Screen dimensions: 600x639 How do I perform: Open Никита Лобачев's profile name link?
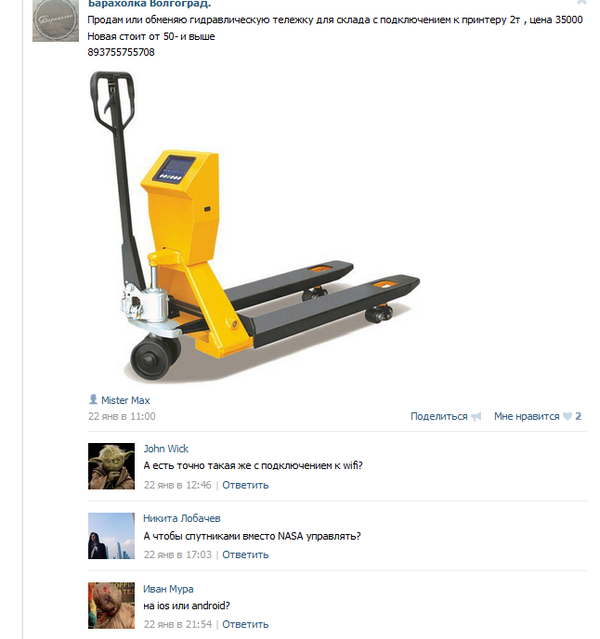182,518
